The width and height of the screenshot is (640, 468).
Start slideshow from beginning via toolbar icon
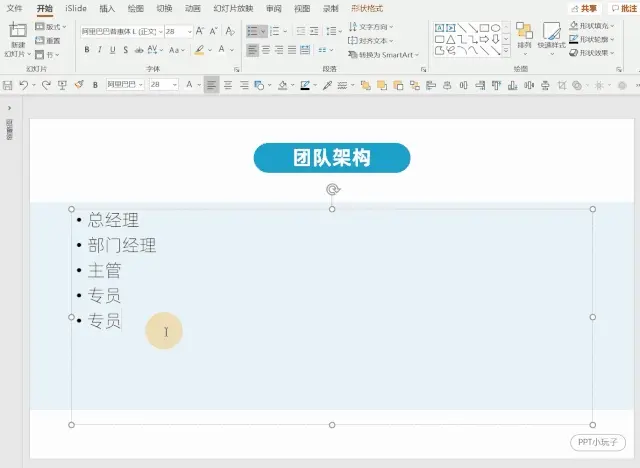pos(62,85)
